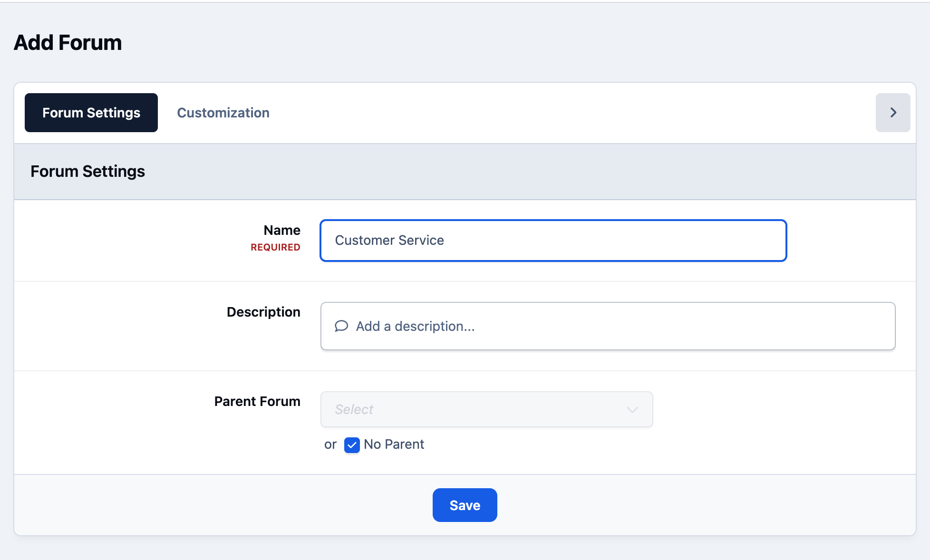The image size is (930, 560).
Task: Click the Parent Forum label
Action: point(257,401)
